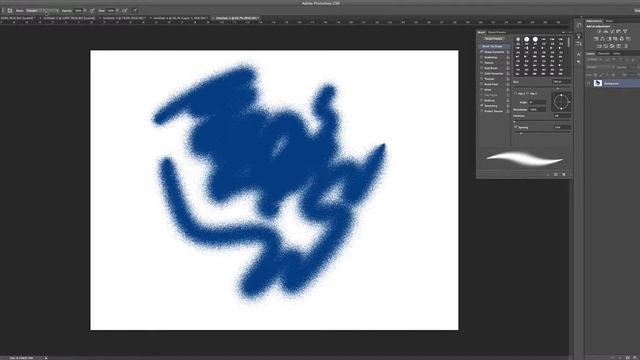The height and width of the screenshot is (360, 640).
Task: Add a Hue/Saturation adjustment layer
Action: (x=596, y=39)
